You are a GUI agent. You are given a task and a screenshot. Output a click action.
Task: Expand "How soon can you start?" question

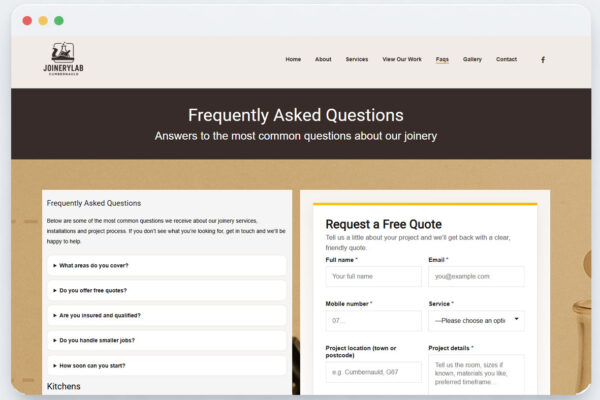166,365
